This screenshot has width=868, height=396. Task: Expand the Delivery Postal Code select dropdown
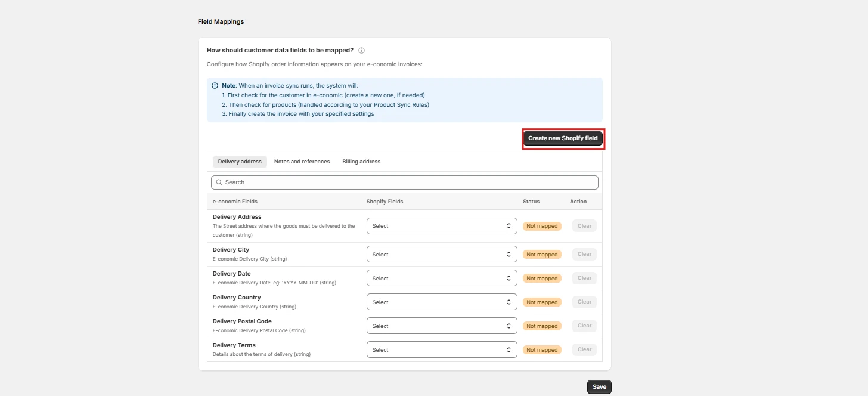coord(442,326)
